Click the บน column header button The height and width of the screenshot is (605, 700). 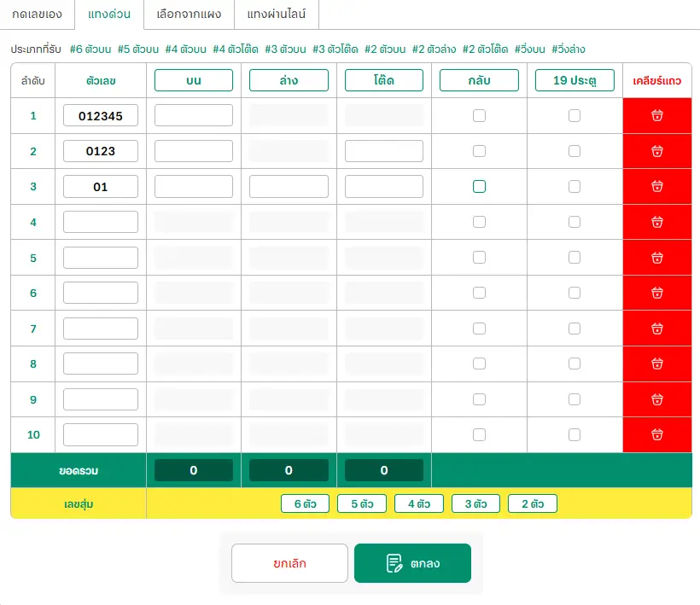[193, 80]
